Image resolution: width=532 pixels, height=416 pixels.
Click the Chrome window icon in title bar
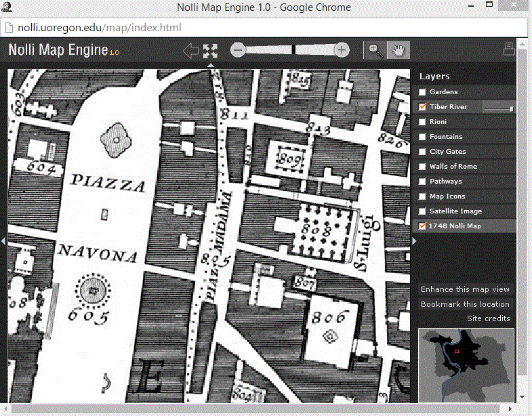(x=7, y=7)
